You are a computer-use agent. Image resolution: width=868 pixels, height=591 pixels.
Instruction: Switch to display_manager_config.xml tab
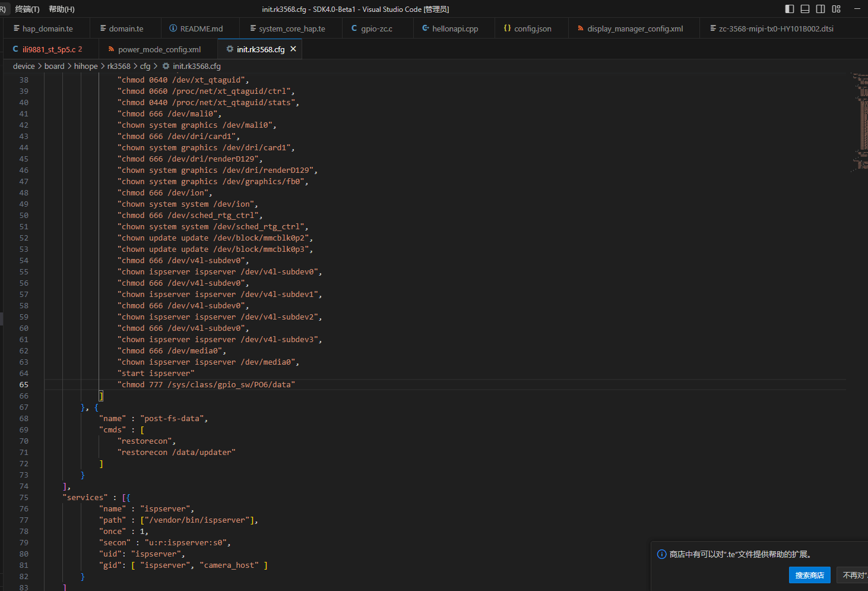(x=635, y=29)
